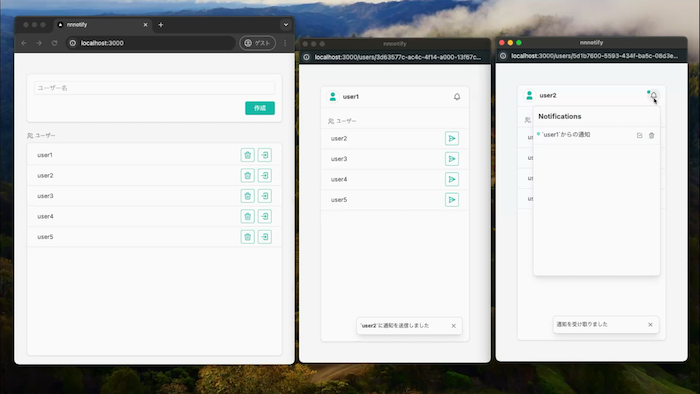Click the site info icon in user2 window
The width and height of the screenshot is (700, 394).
click(503, 56)
